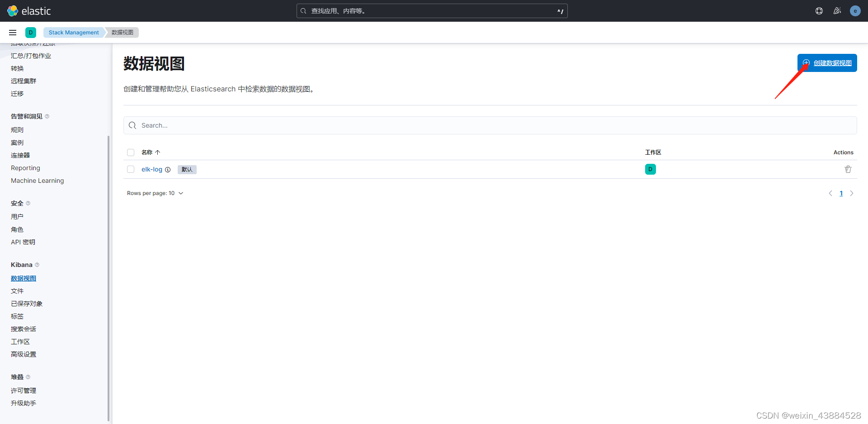This screenshot has width=868, height=424.
Task: Open the hamburger navigation menu
Action: 13,33
